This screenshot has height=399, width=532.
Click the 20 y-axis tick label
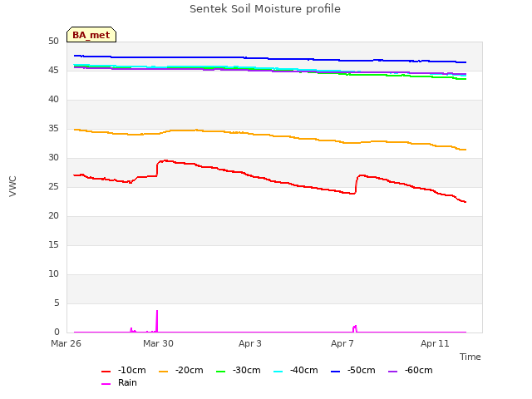[53, 216]
